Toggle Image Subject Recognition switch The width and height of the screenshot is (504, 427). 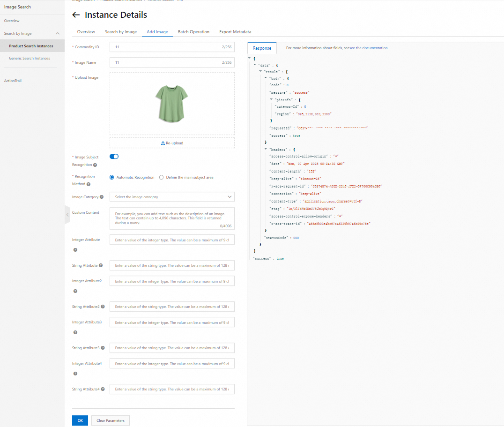click(x=114, y=157)
